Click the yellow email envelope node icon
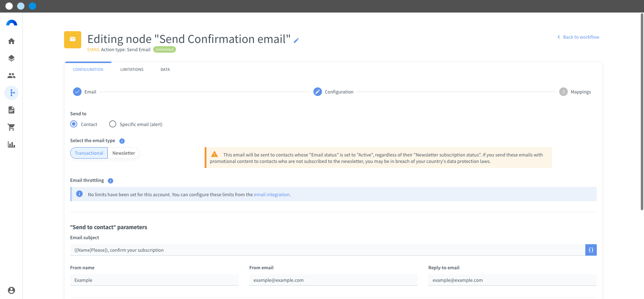644x299 pixels. coord(73,39)
